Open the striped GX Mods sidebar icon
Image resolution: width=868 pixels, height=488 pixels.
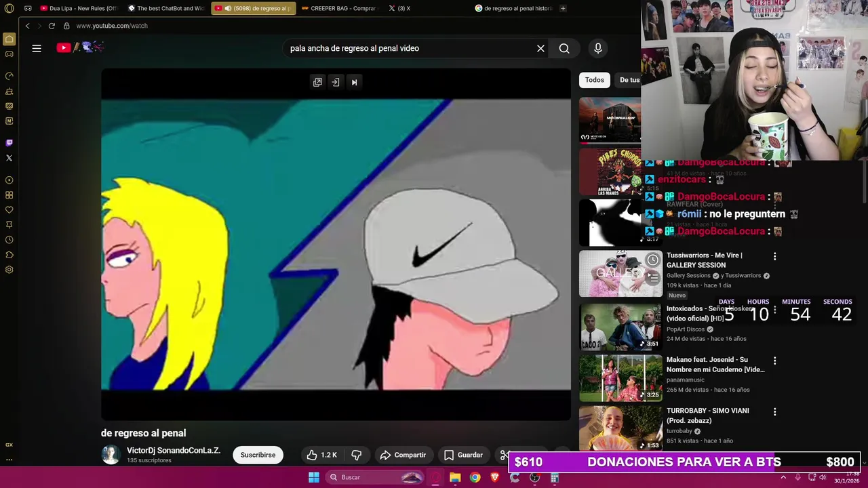click(9, 106)
